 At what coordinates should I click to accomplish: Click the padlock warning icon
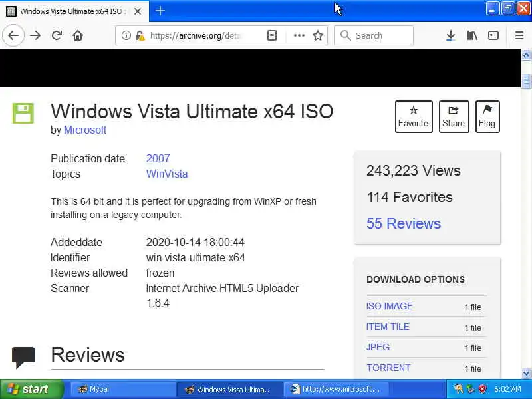140,35
